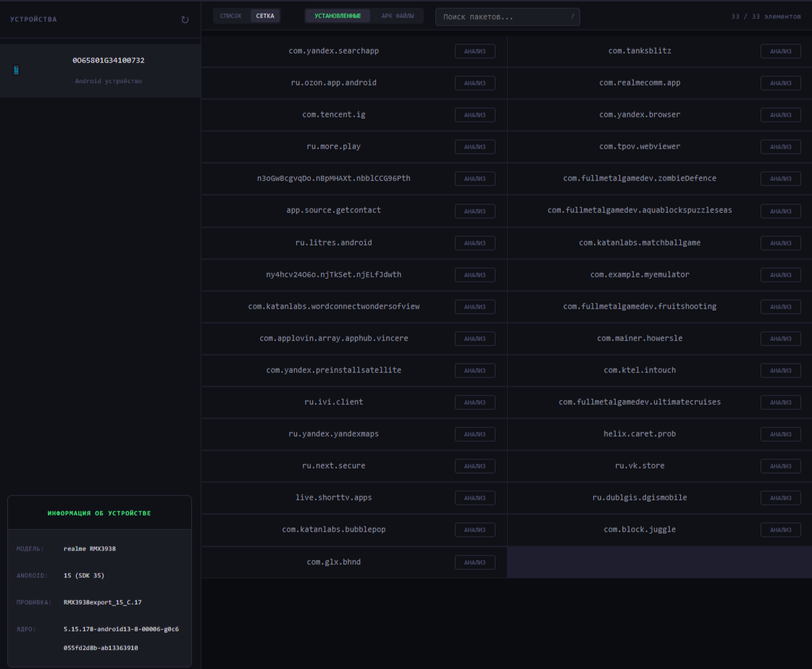
Task: Select package name app.source.getcontact
Action: point(333,210)
